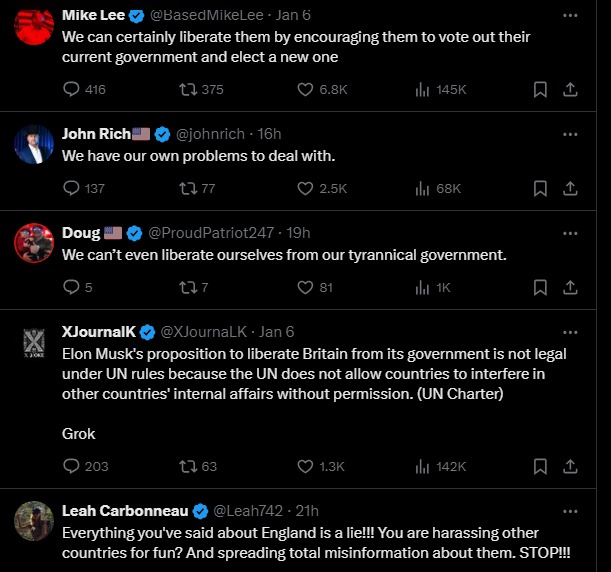Click Doug's display name
The width and height of the screenshot is (611, 572).
coord(81,233)
